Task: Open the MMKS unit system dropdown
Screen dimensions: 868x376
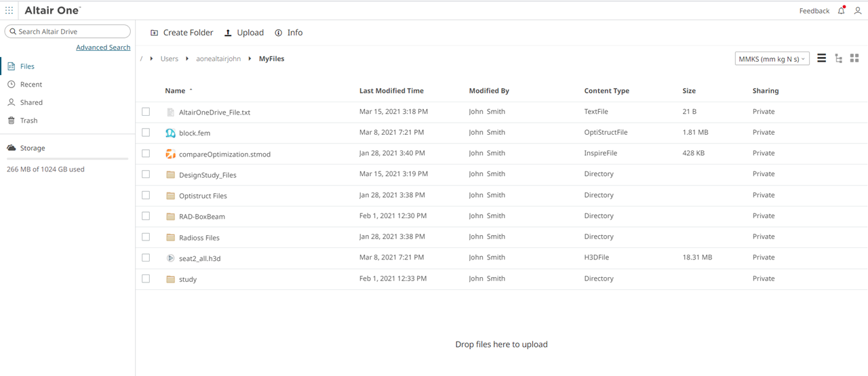Action: (772, 59)
